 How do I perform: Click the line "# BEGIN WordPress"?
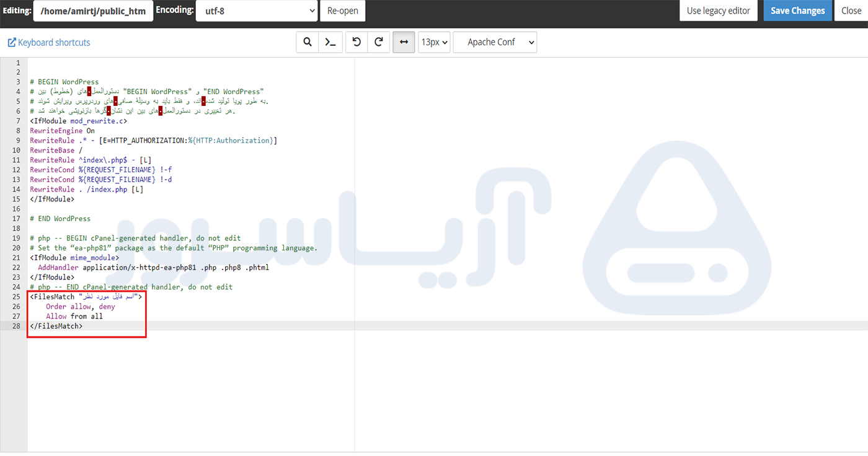coord(64,82)
